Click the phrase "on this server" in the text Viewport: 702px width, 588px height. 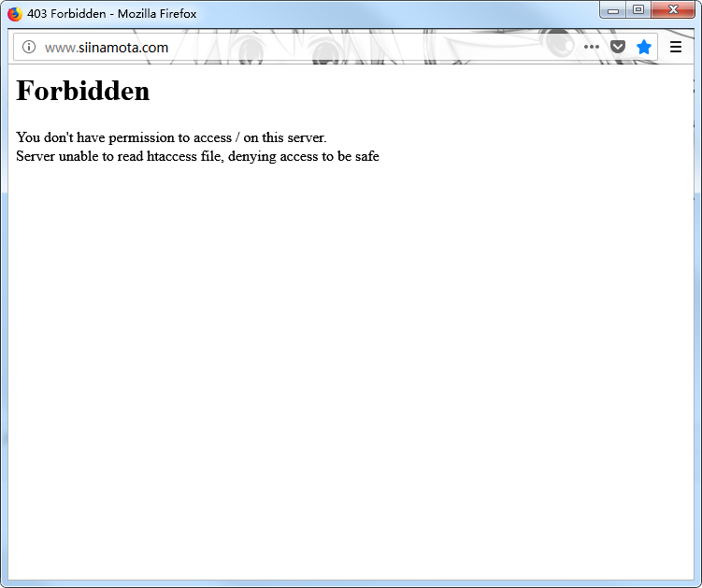[284, 137]
